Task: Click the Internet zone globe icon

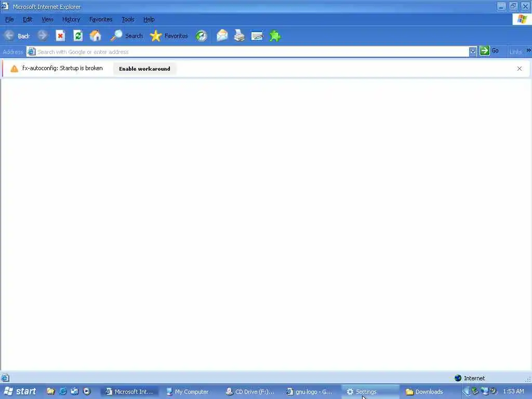Action: pos(458,378)
